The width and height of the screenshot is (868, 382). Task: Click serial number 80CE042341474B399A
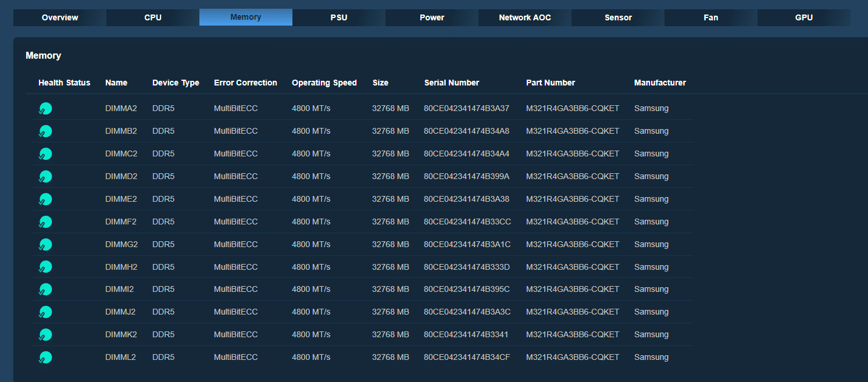point(466,176)
